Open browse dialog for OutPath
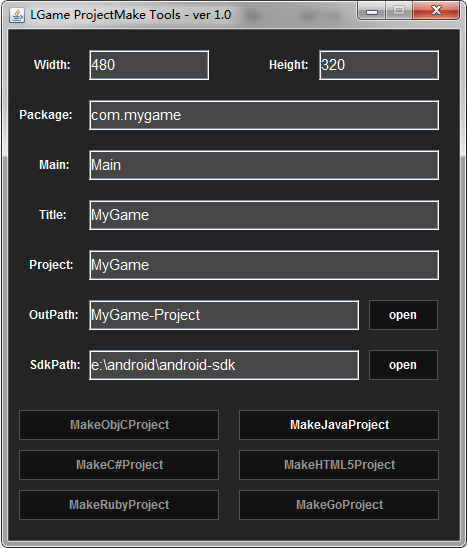 click(403, 315)
